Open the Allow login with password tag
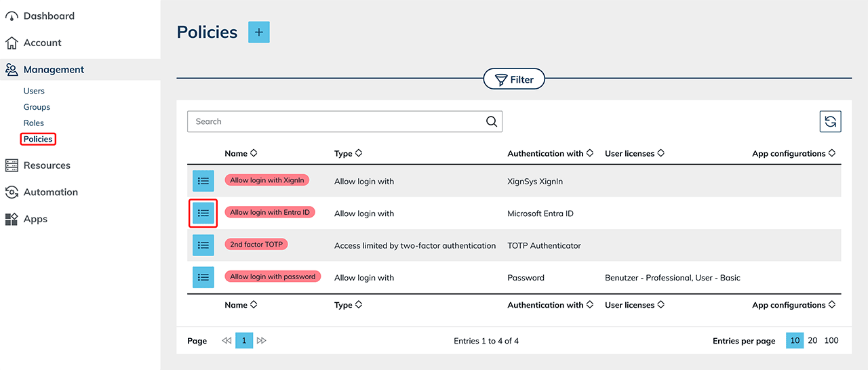 click(x=273, y=276)
